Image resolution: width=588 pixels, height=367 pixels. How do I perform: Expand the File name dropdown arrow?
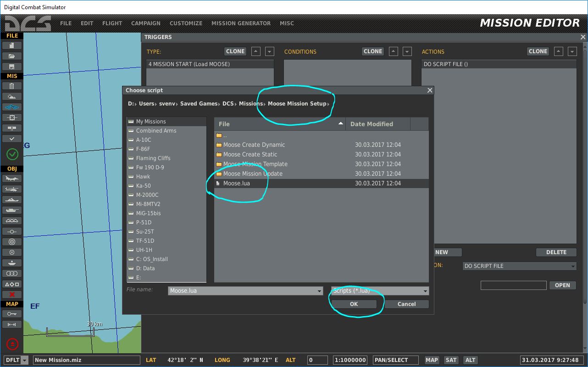pos(319,291)
